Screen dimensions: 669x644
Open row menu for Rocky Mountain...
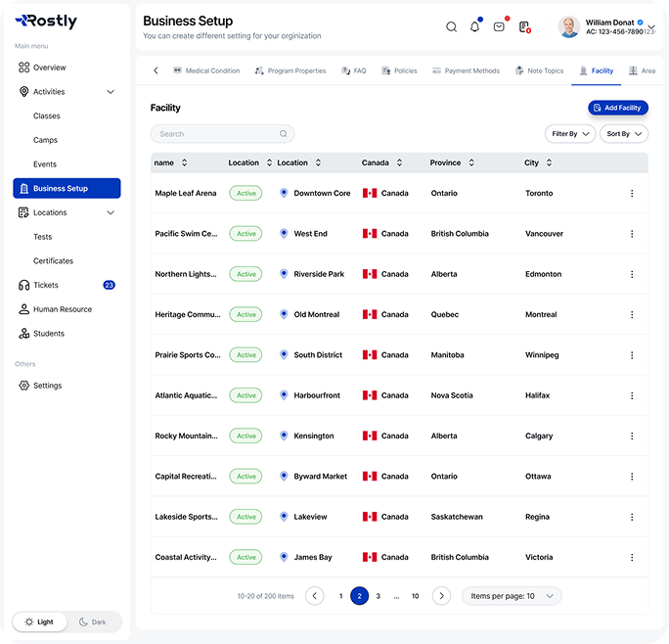click(632, 437)
